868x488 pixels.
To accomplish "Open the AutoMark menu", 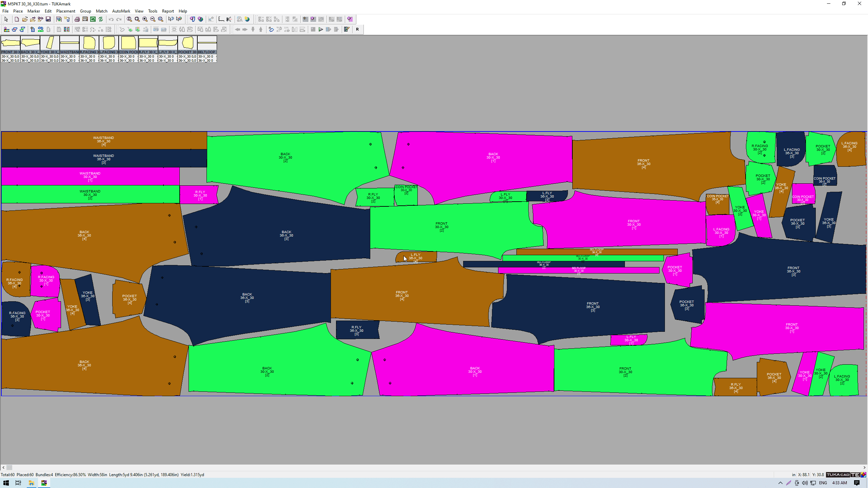I will pyautogui.click(x=121, y=11).
